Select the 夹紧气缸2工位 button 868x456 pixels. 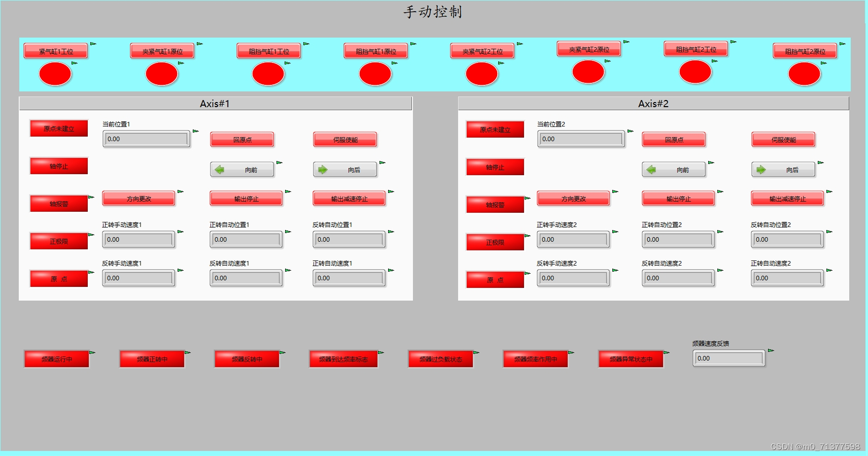482,51
